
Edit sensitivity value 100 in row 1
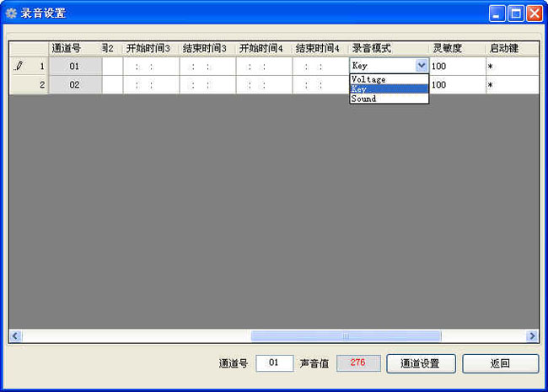click(457, 66)
